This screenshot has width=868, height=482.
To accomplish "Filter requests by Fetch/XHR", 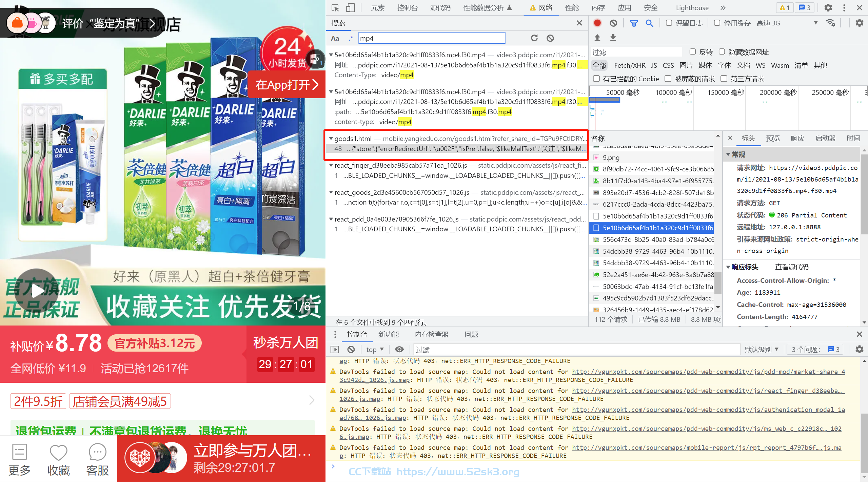I will tap(630, 65).
